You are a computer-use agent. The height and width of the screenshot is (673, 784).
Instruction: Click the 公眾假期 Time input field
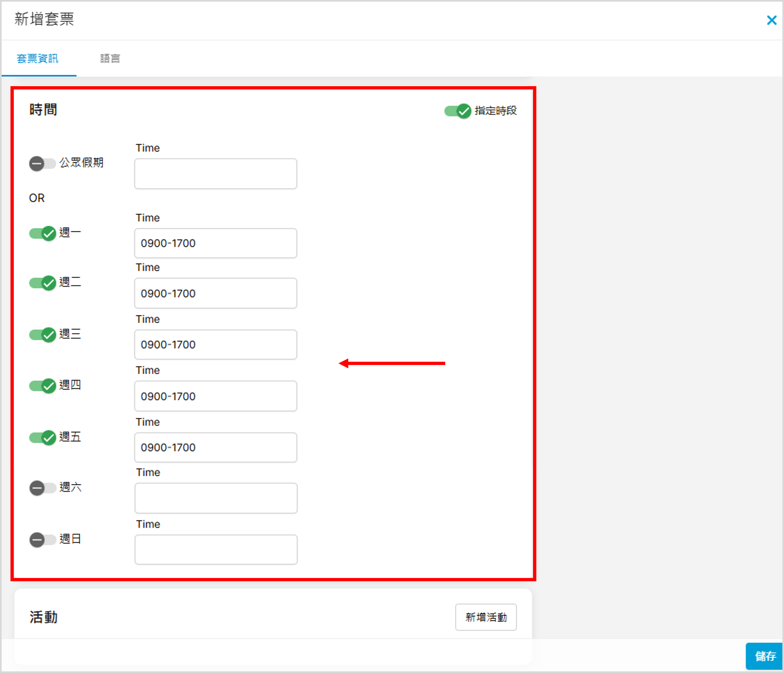pyautogui.click(x=216, y=174)
